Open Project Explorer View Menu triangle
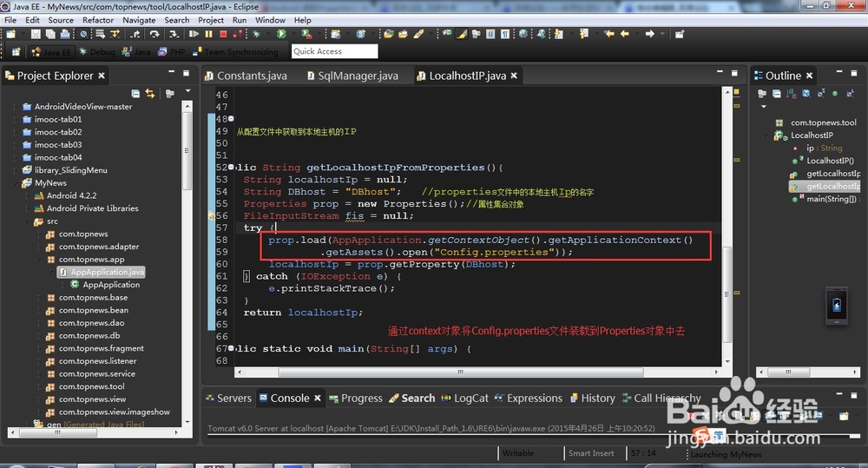The height and width of the screenshot is (468, 868). click(x=187, y=91)
